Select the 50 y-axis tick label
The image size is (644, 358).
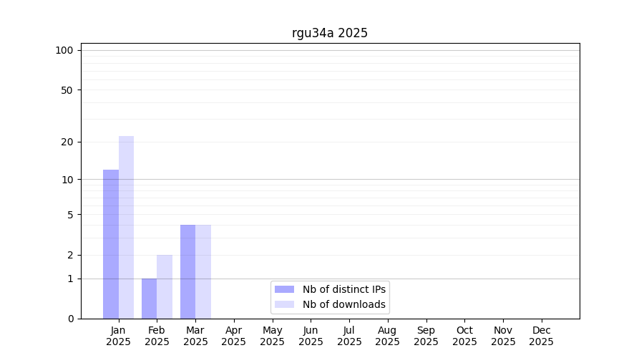67,90
